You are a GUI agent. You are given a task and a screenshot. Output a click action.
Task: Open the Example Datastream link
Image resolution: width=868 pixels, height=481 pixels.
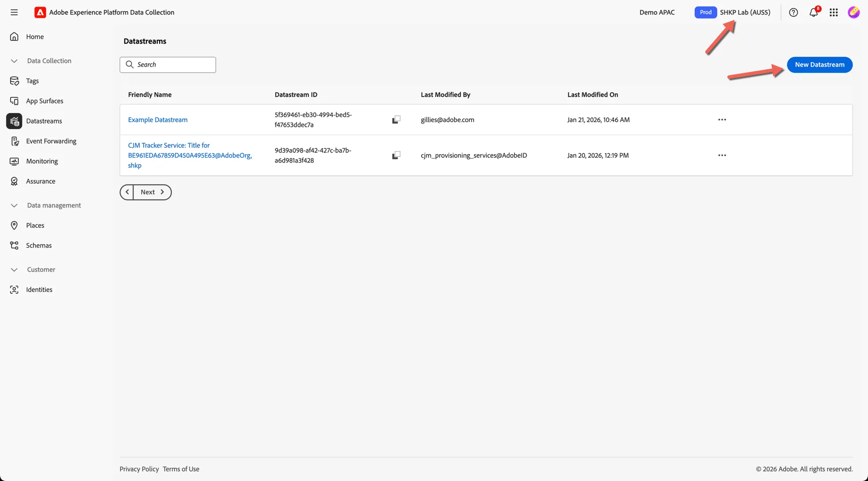158,119
